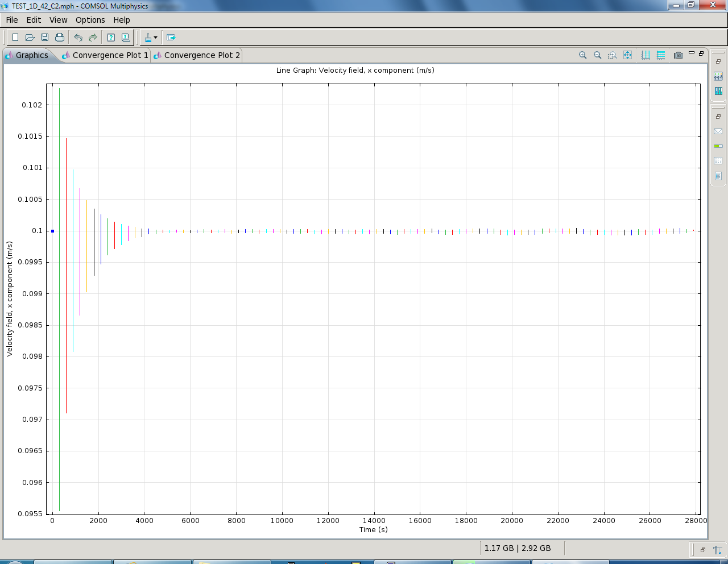This screenshot has height=564, width=728.
Task: Switch to the Convergence Plot 2 tab
Action: tap(201, 55)
